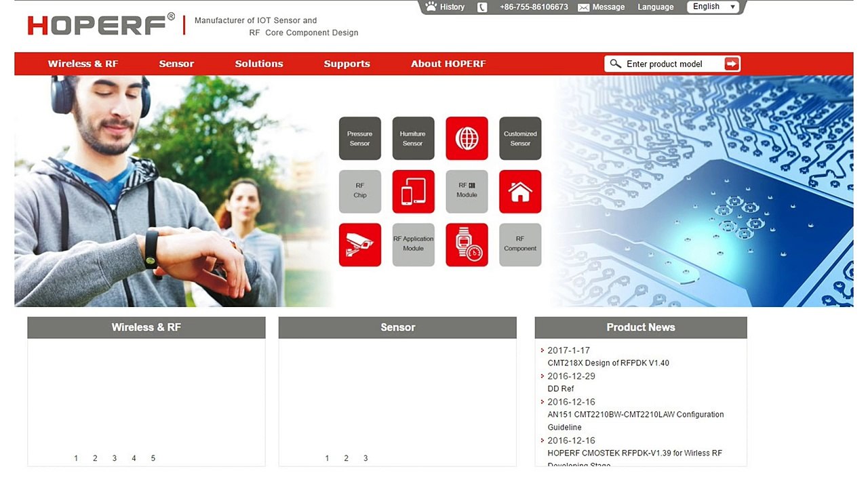This screenshot has width=868, height=488.
Task: Open the Humiture Sensor tile
Action: (413, 138)
